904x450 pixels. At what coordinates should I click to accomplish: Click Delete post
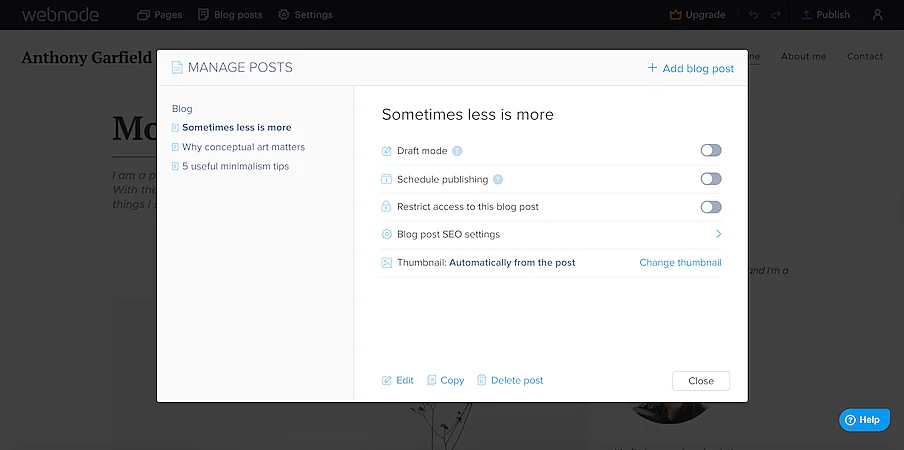510,380
